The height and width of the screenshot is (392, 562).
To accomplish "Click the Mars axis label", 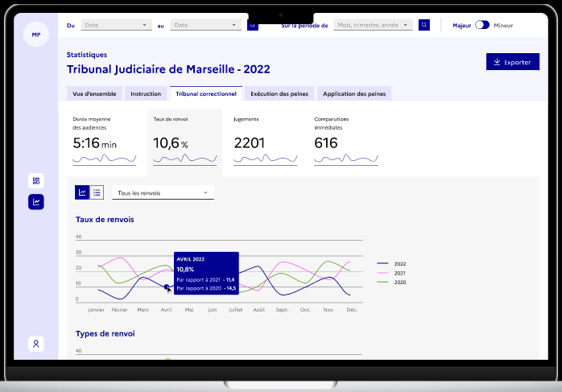I will click(x=143, y=310).
